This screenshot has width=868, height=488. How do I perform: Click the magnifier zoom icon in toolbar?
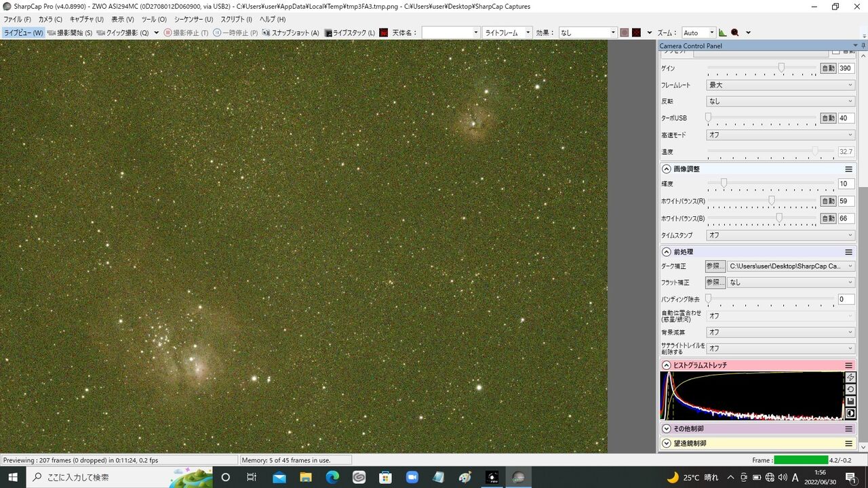point(734,33)
